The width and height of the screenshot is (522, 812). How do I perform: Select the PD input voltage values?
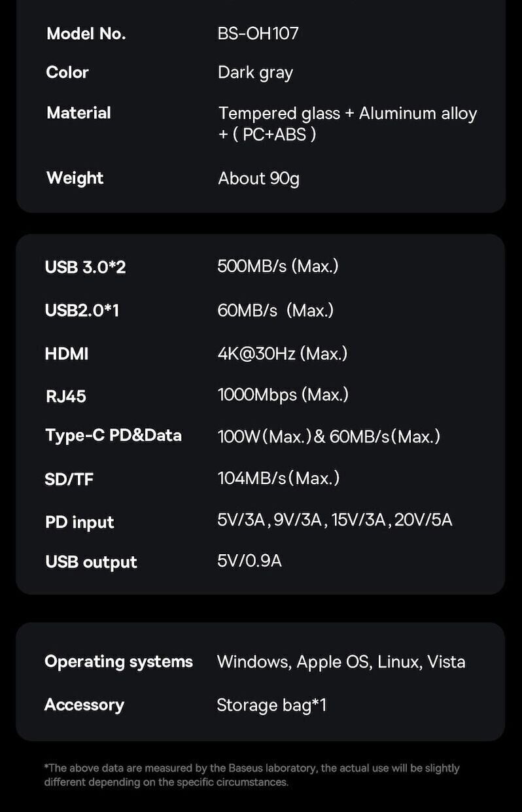coord(334,520)
